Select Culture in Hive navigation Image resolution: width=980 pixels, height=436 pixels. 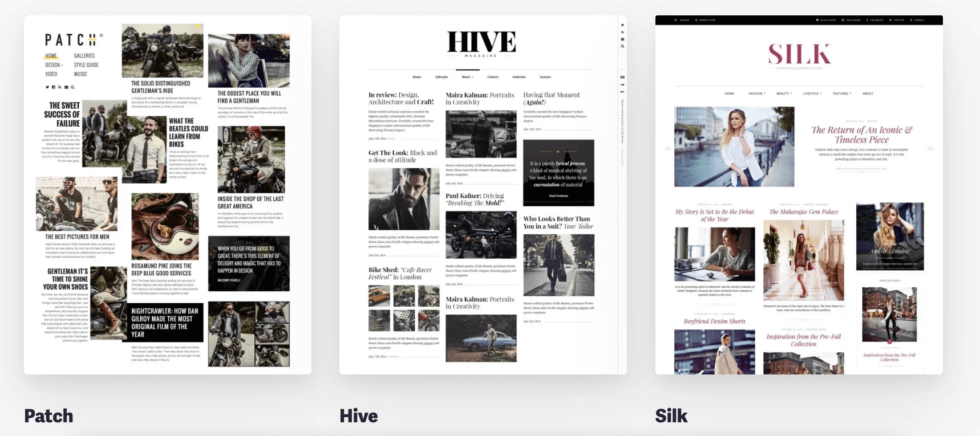[x=493, y=77]
